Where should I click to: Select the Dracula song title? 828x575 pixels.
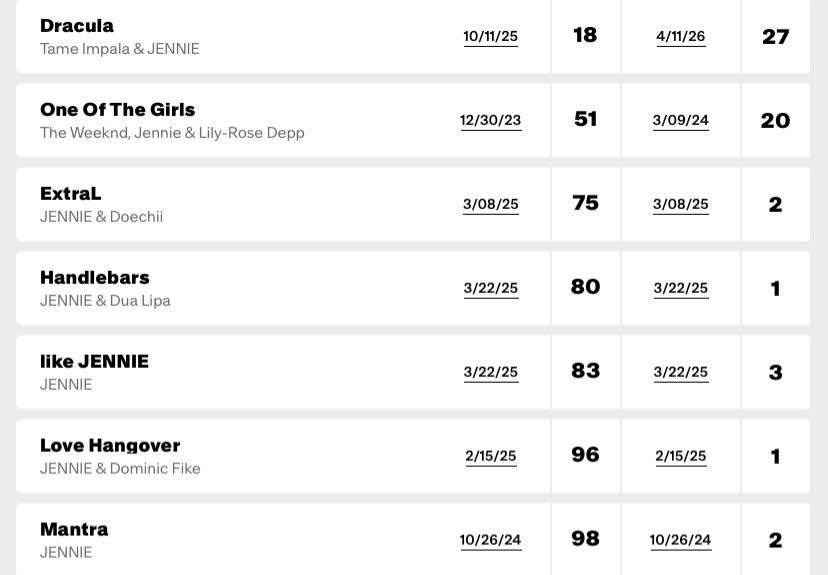[77, 26]
